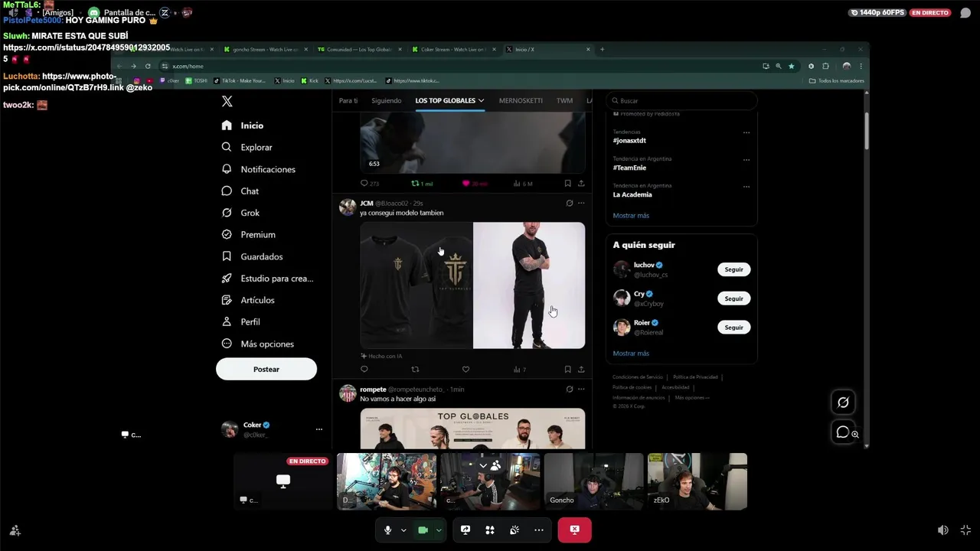Bookmark the JCM post
Screen dimensions: 980x551
567,370
